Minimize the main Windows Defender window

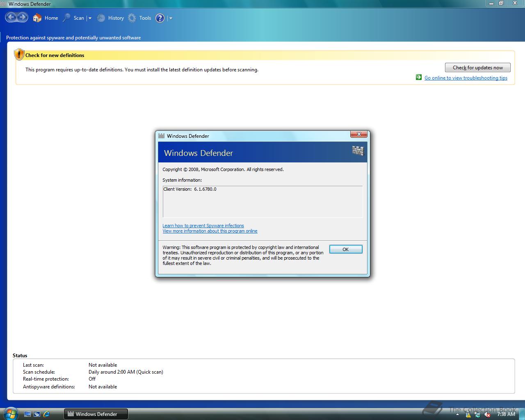[491, 3]
